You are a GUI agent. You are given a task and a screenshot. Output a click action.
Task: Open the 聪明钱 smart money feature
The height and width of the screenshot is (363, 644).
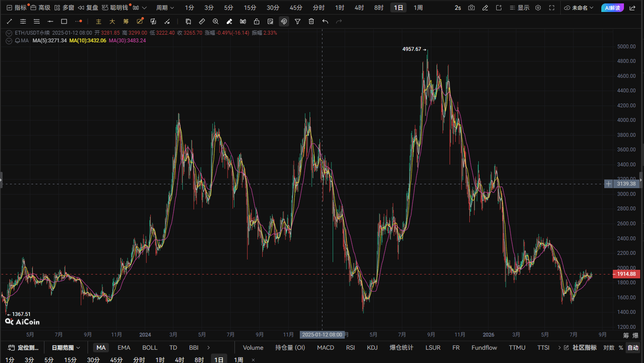(x=115, y=8)
